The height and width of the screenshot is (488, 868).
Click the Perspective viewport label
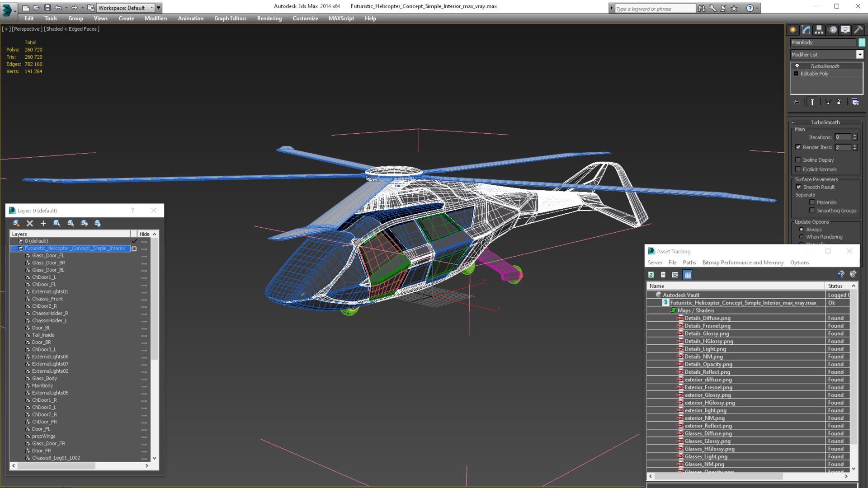coord(27,29)
